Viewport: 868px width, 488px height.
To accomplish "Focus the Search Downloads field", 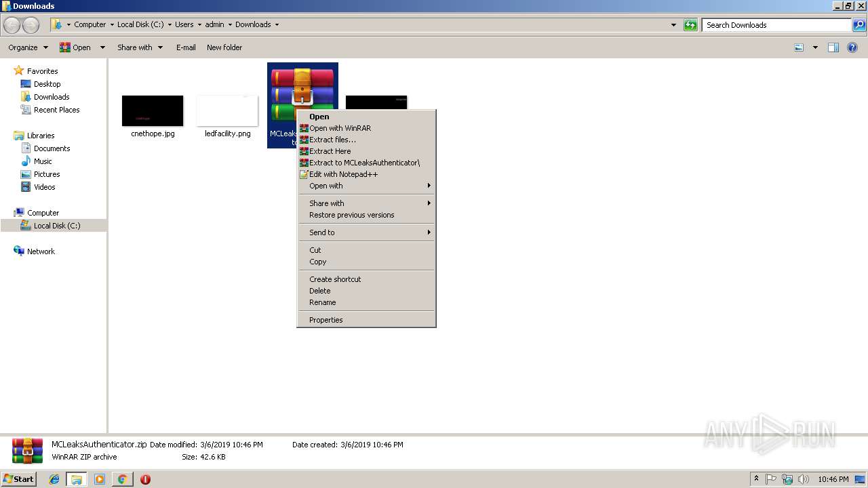I will pos(776,25).
